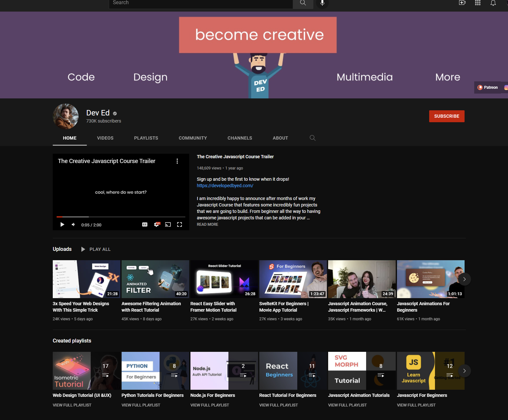Click the SvelteKit For Beginners video title
508x420 pixels.
point(284,307)
